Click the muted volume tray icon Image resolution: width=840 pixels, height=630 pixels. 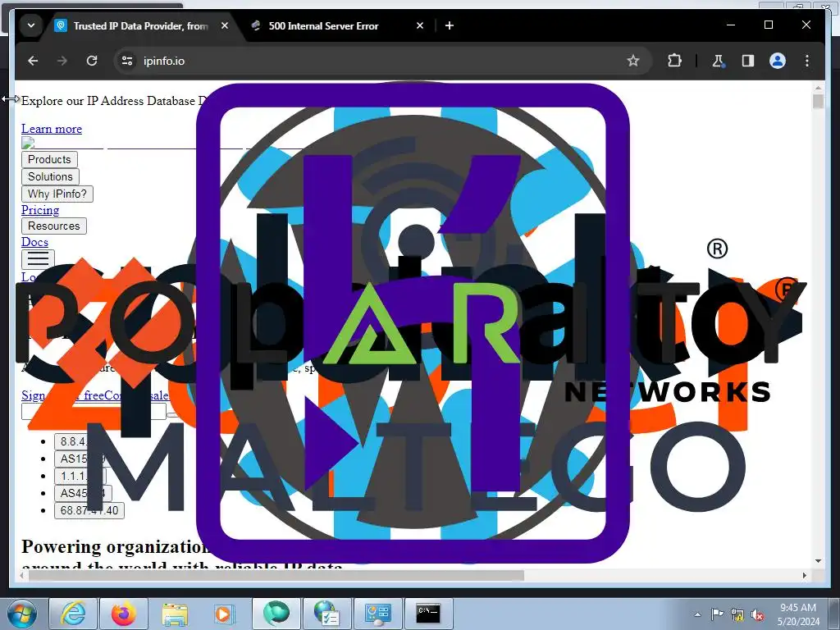757,614
